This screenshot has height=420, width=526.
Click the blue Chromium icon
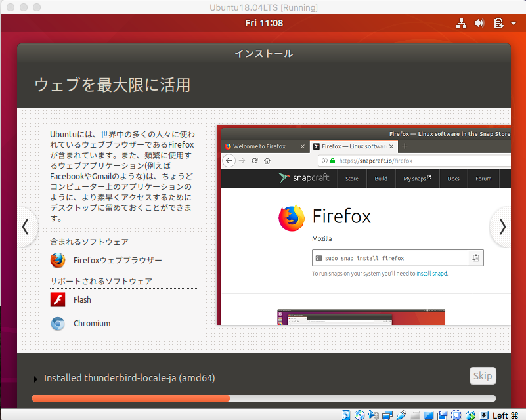coord(58,324)
